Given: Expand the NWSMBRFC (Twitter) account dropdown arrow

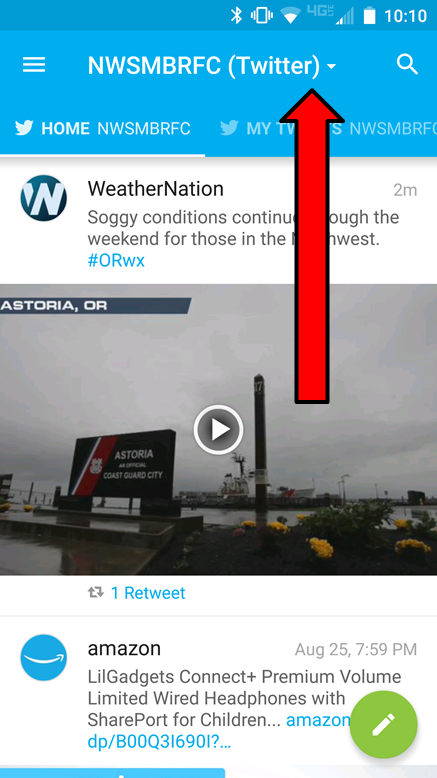Looking at the screenshot, I should (331, 66).
